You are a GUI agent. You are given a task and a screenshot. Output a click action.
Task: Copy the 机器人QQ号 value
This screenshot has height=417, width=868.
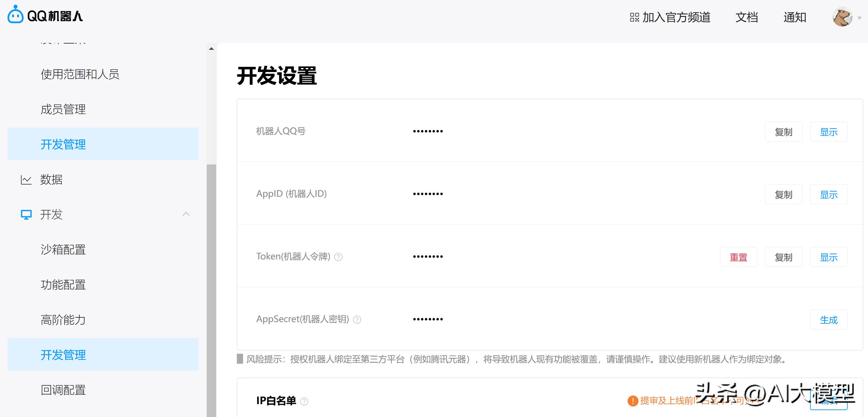(x=783, y=132)
